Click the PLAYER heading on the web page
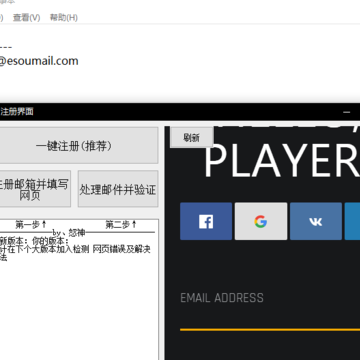 coord(282,161)
